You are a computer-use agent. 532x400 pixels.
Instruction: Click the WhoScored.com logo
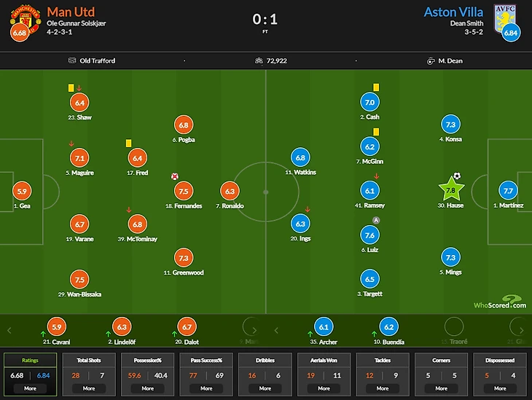tap(499, 303)
